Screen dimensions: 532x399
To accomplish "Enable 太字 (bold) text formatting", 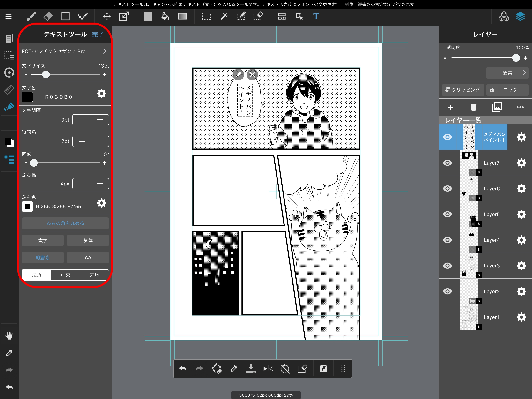I will pos(43,240).
